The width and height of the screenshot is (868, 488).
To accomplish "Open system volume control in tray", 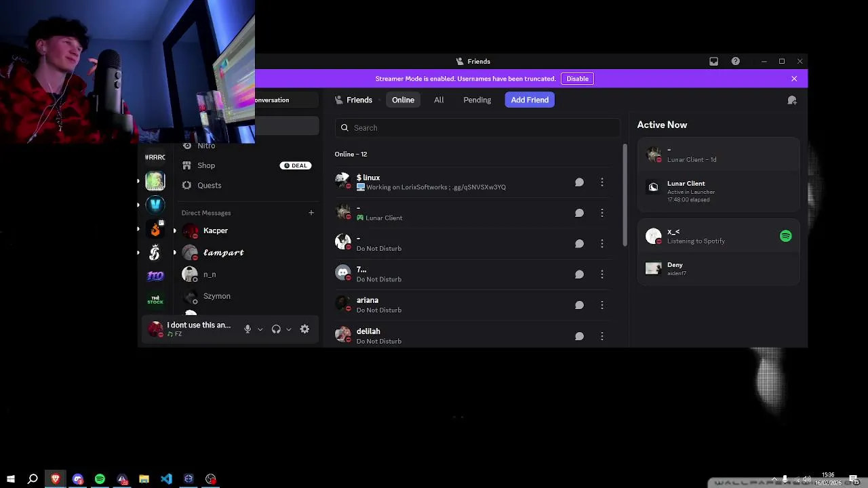I will [807, 479].
